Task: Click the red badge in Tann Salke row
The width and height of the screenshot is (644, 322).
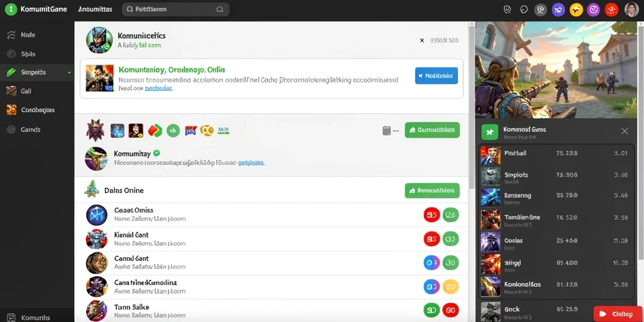Action: coord(450,310)
